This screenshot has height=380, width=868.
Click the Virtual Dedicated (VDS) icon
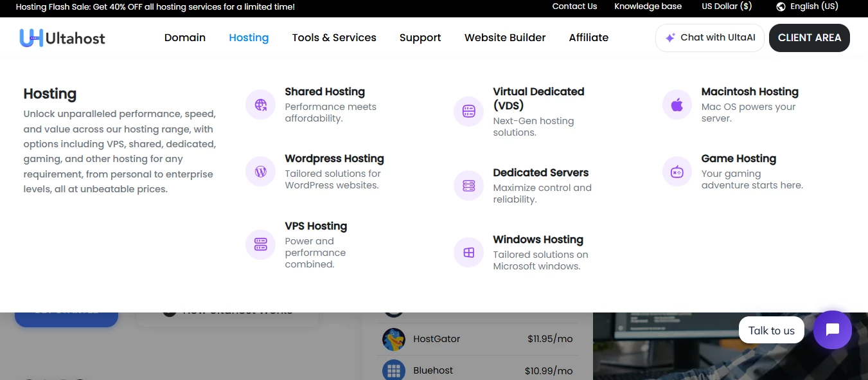coord(469,112)
